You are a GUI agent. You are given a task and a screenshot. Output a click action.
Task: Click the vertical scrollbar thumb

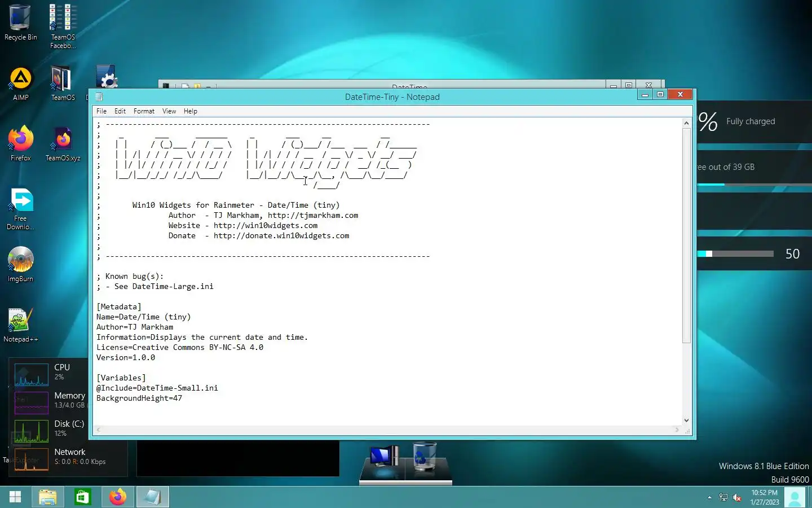686,235
